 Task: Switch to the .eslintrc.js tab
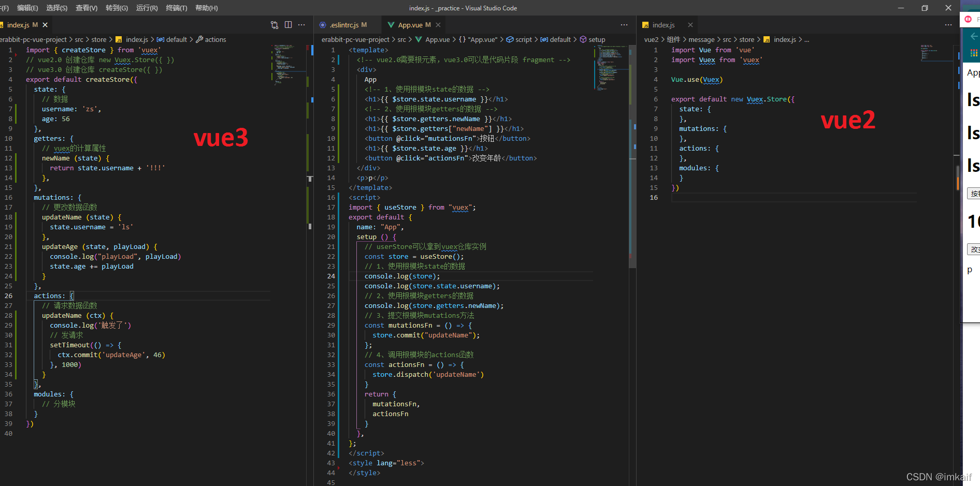point(348,25)
